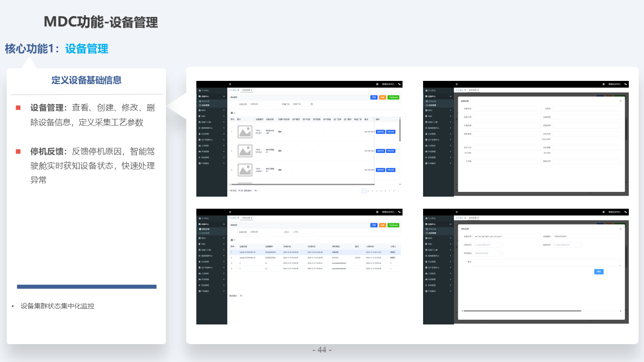Click the horizontal scrollbar in bottom-right dialog
Viewport: 644px width, 362px height.
(x=522, y=311)
